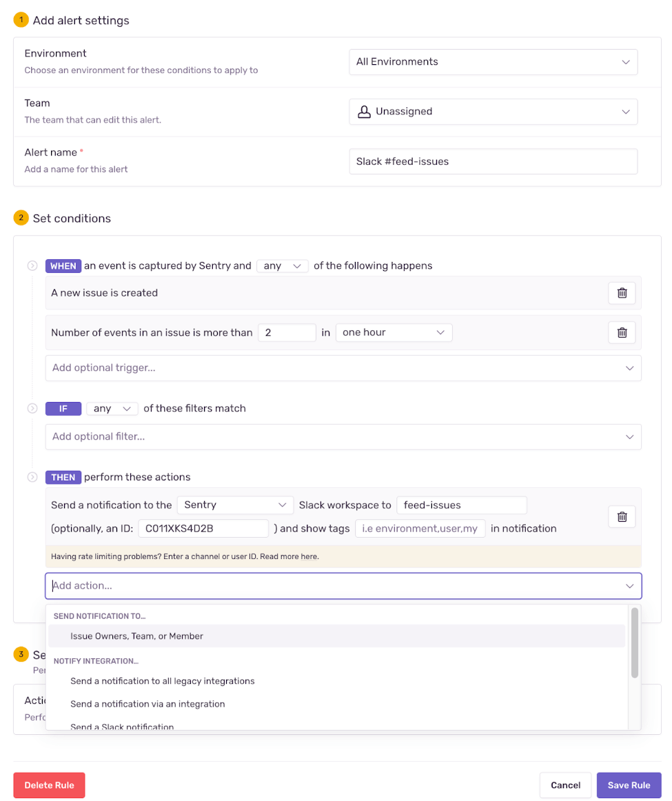The image size is (672, 801).
Task: Delete the 'A new issue is created' trigger
Action: [x=622, y=293]
